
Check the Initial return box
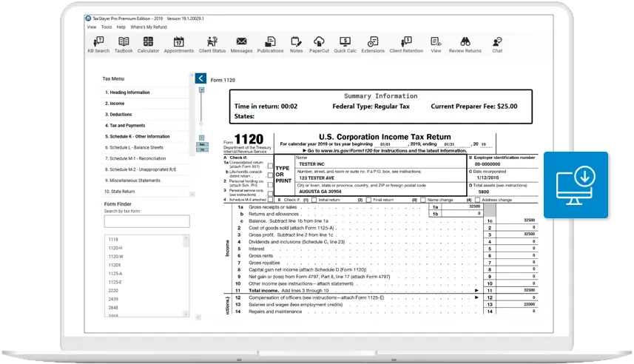click(x=314, y=200)
